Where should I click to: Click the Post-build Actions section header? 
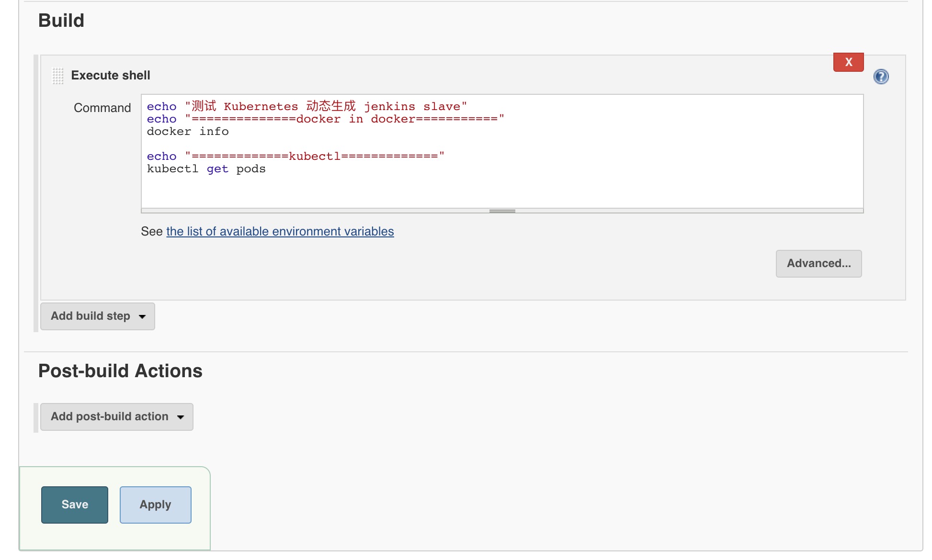pos(120,370)
